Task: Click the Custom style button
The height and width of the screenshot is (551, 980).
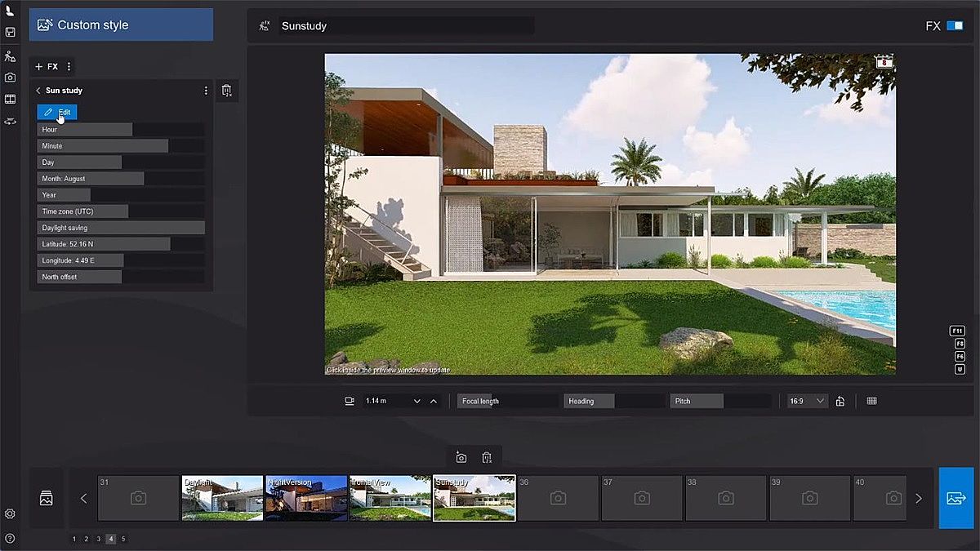Action: (x=121, y=25)
